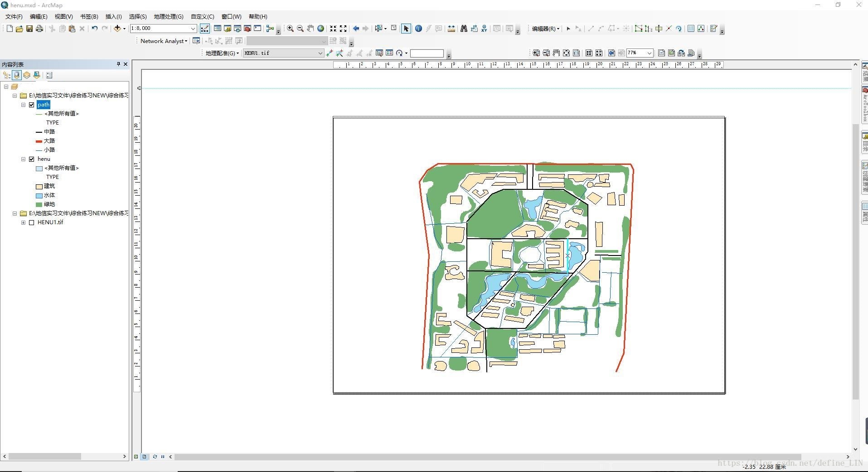Open the 视图(V) menu

[63, 16]
